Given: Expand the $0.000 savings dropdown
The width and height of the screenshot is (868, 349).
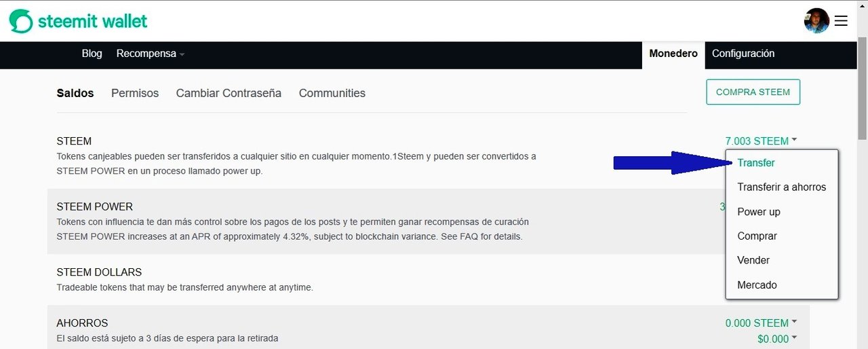Looking at the screenshot, I should [777, 339].
